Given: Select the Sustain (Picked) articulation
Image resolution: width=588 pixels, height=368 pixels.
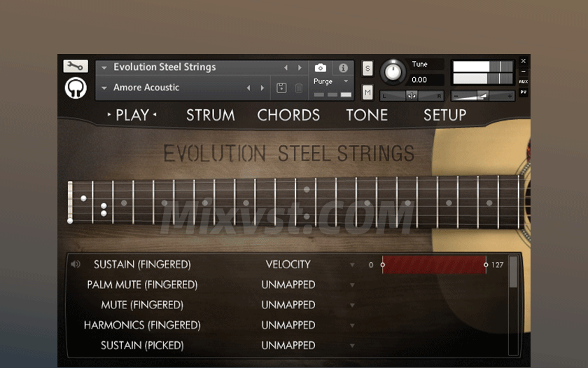Looking at the screenshot, I should click(142, 346).
